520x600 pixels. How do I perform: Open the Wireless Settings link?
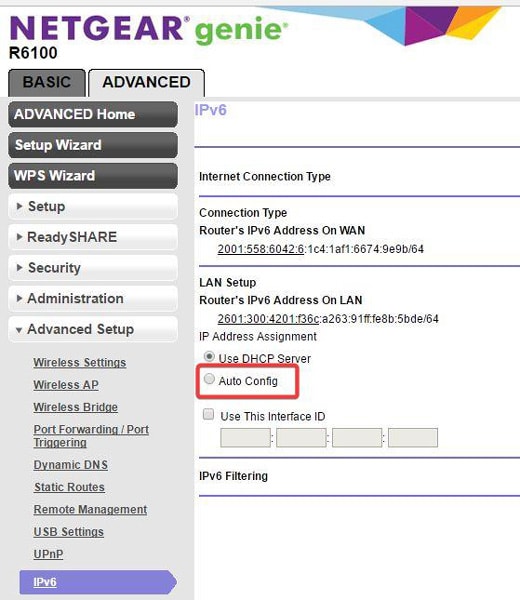click(x=80, y=362)
